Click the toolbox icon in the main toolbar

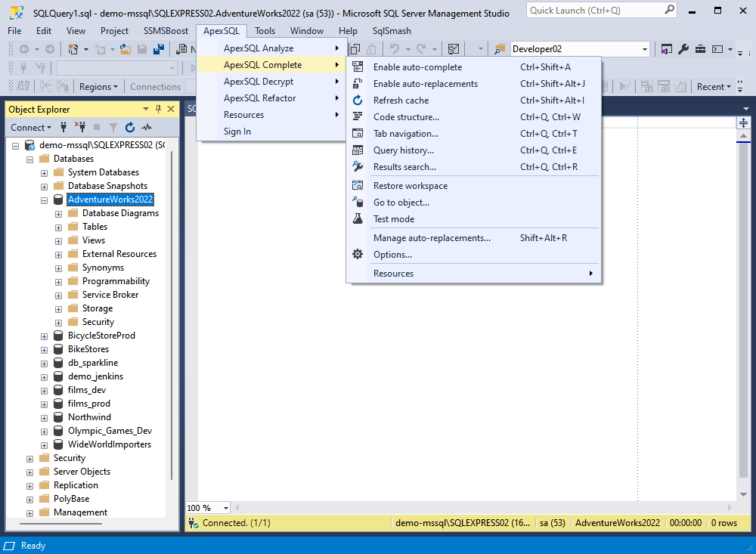coord(700,48)
